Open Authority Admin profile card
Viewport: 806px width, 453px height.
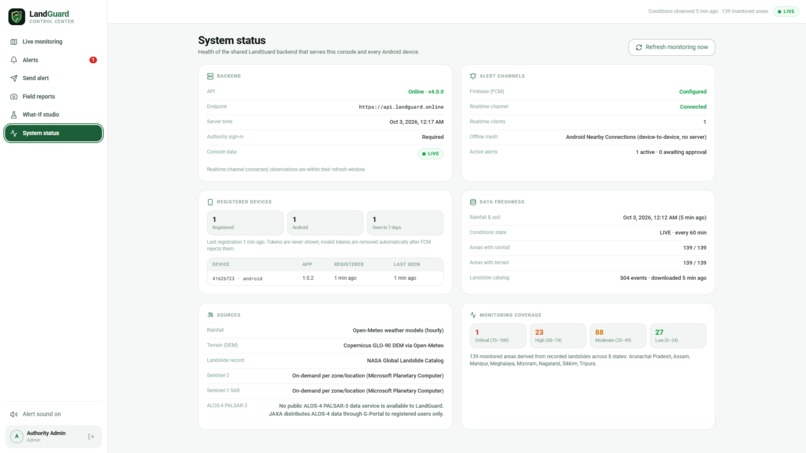[53, 437]
